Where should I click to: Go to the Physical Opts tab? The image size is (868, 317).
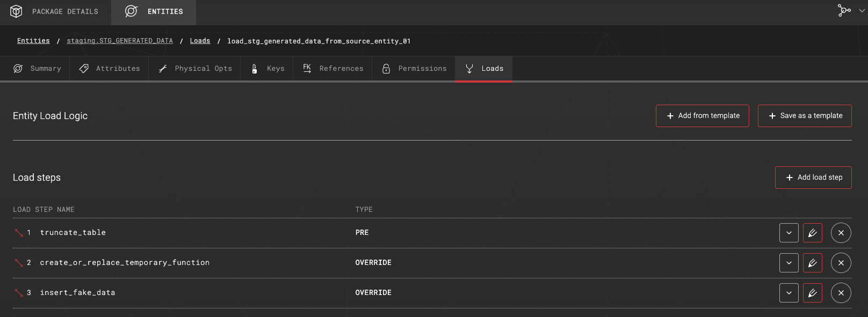[195, 69]
